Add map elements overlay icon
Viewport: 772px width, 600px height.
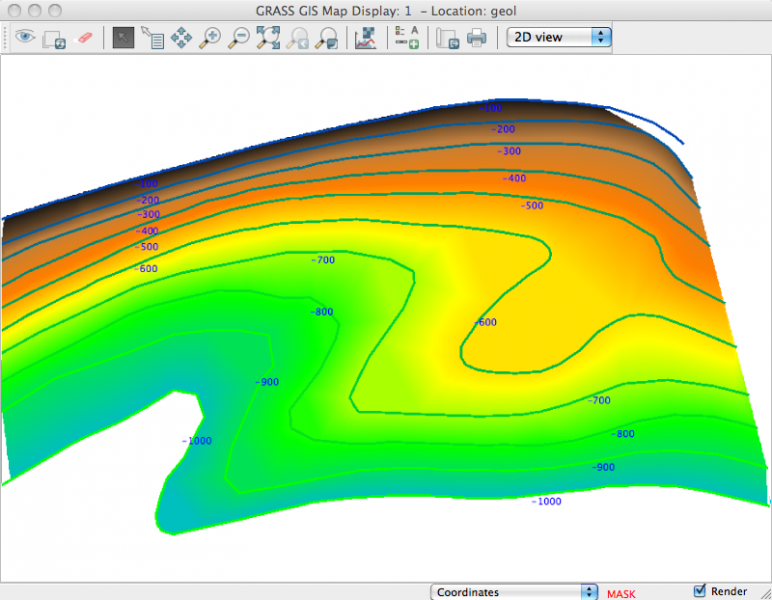(x=406, y=38)
